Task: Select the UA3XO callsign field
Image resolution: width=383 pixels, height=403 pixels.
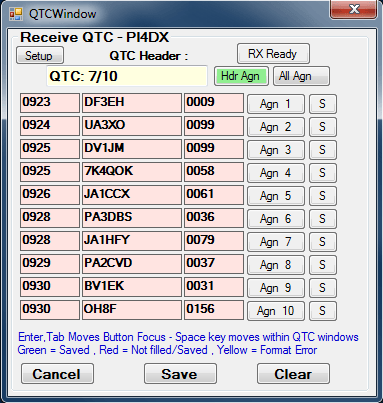Action: [132, 126]
